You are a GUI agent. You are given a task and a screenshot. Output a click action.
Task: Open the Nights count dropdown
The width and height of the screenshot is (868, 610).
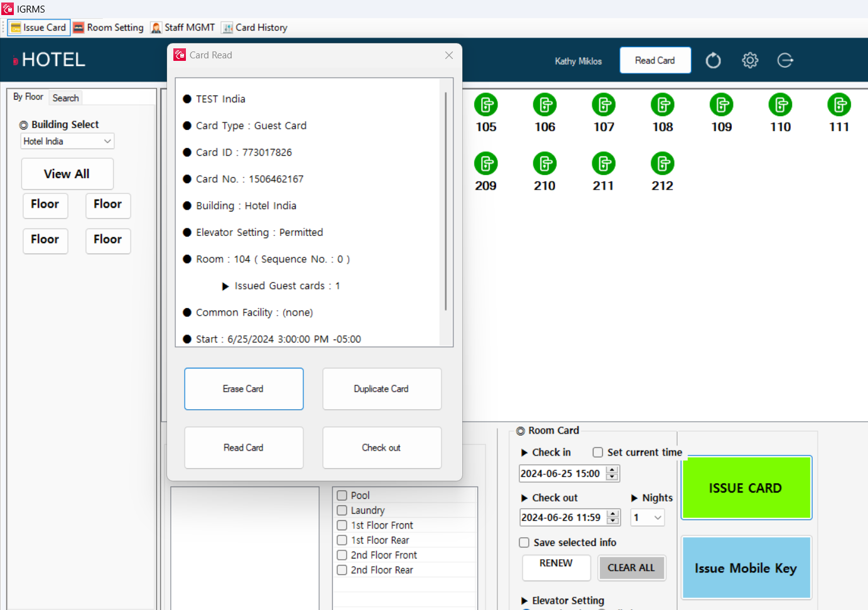648,518
